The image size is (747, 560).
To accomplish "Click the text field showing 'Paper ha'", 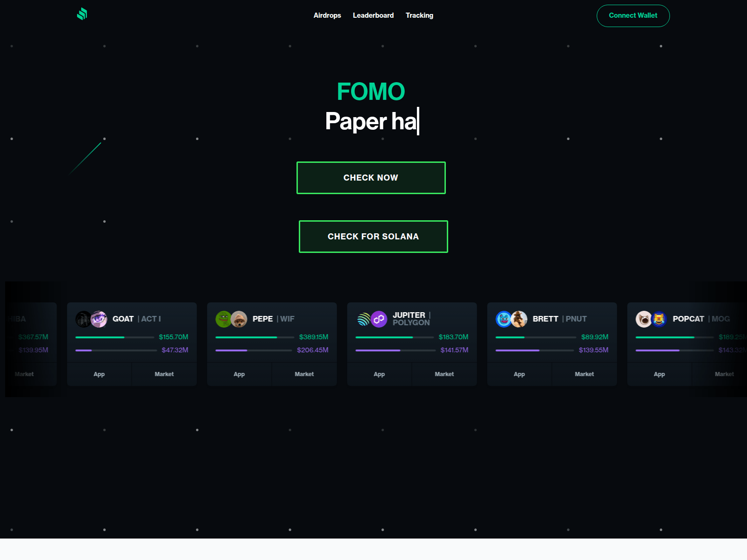I will click(x=371, y=121).
